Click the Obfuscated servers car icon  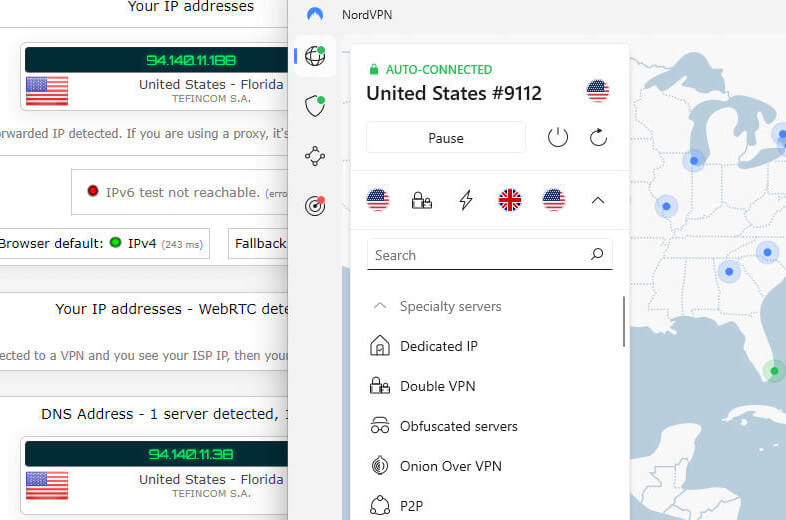click(379, 425)
